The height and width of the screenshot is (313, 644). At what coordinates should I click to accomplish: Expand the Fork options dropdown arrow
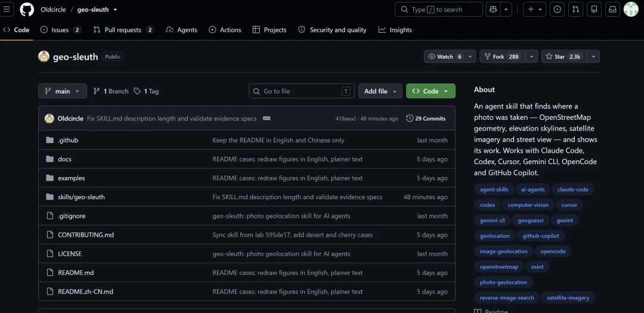click(x=532, y=57)
